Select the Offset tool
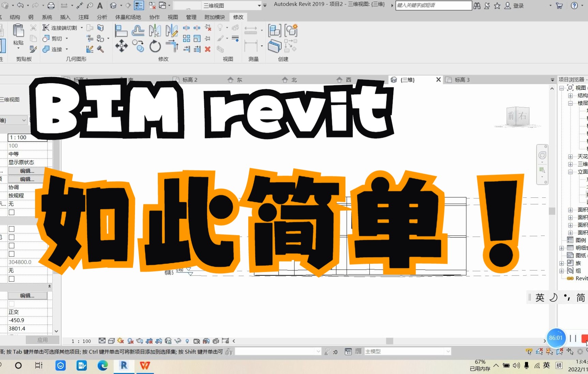588x374 pixels. 138,31
